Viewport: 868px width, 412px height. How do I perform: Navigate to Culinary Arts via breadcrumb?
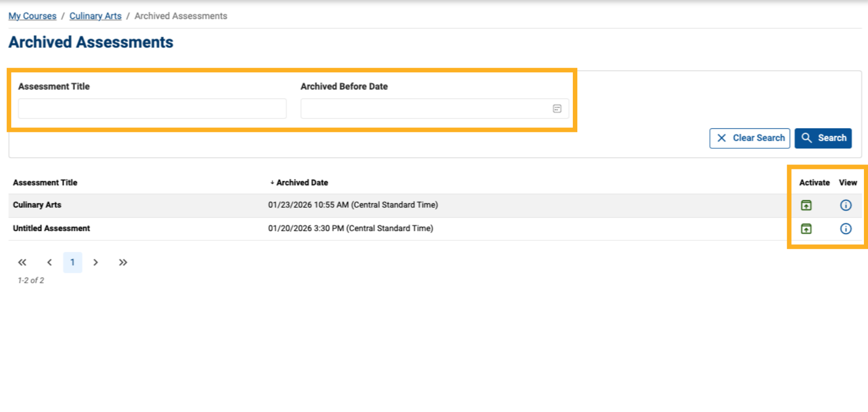click(x=95, y=16)
